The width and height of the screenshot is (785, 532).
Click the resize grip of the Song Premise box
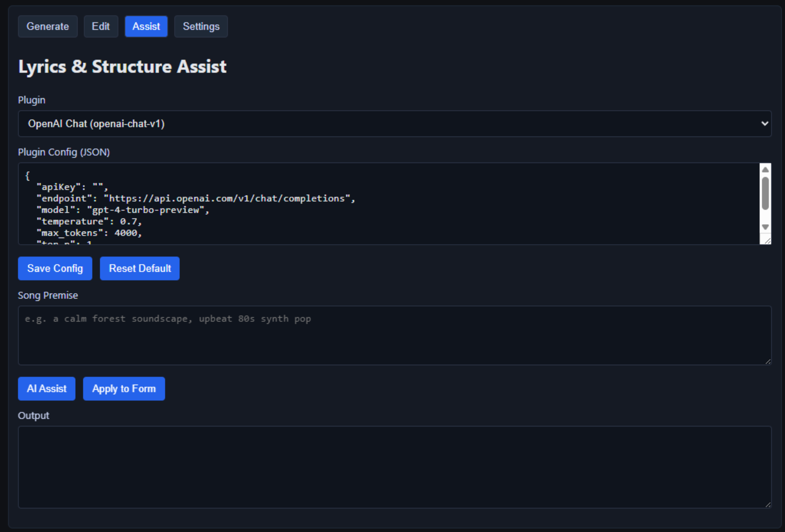click(768, 361)
